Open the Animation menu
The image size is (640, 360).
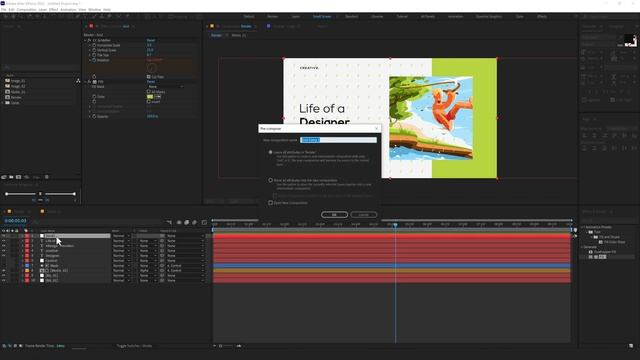[x=68, y=9]
